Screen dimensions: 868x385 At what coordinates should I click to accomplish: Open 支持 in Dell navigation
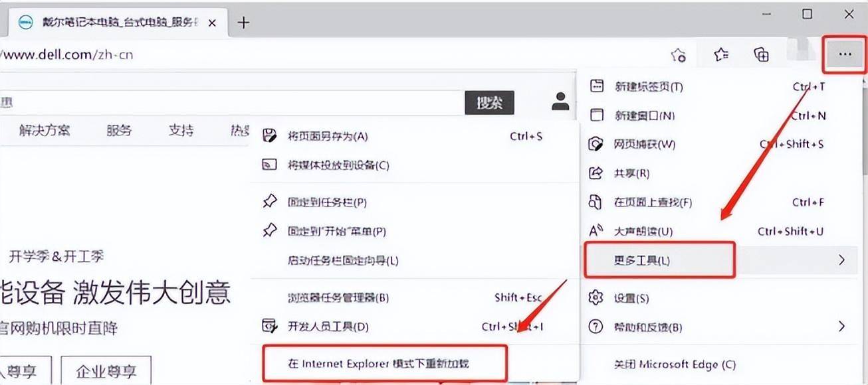click(181, 130)
